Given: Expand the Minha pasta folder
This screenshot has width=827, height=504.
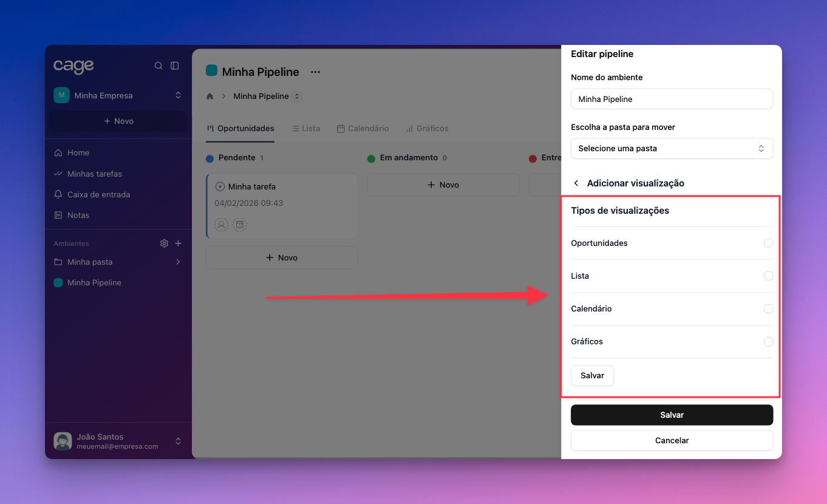Looking at the screenshot, I should coord(178,262).
